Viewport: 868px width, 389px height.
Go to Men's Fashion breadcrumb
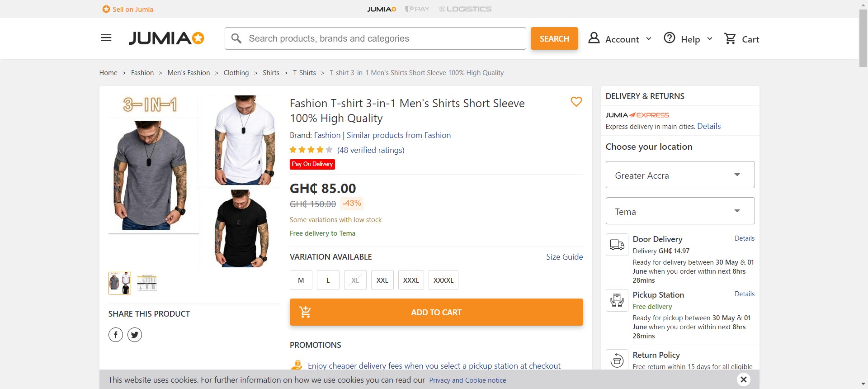click(189, 73)
